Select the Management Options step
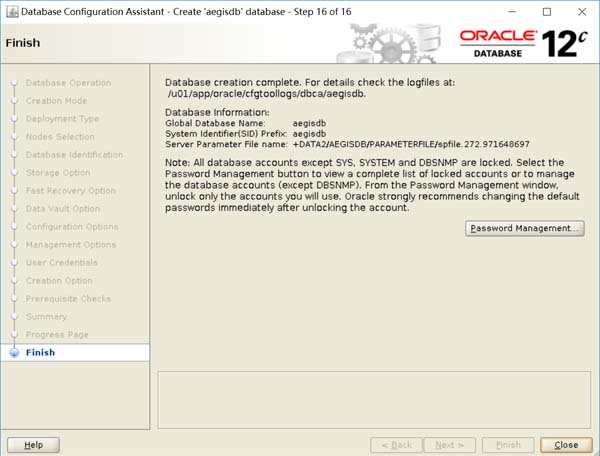Image resolution: width=600 pixels, height=456 pixels. point(71,244)
